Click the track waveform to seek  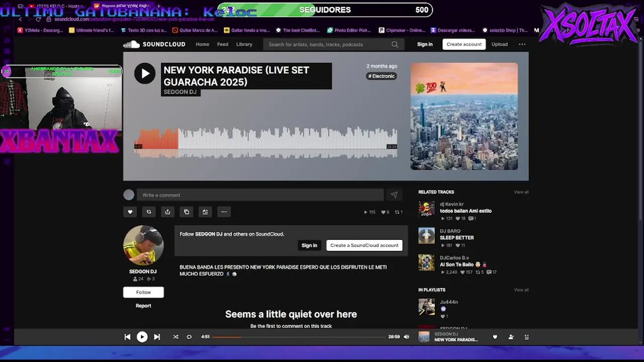pyautogui.click(x=265, y=142)
